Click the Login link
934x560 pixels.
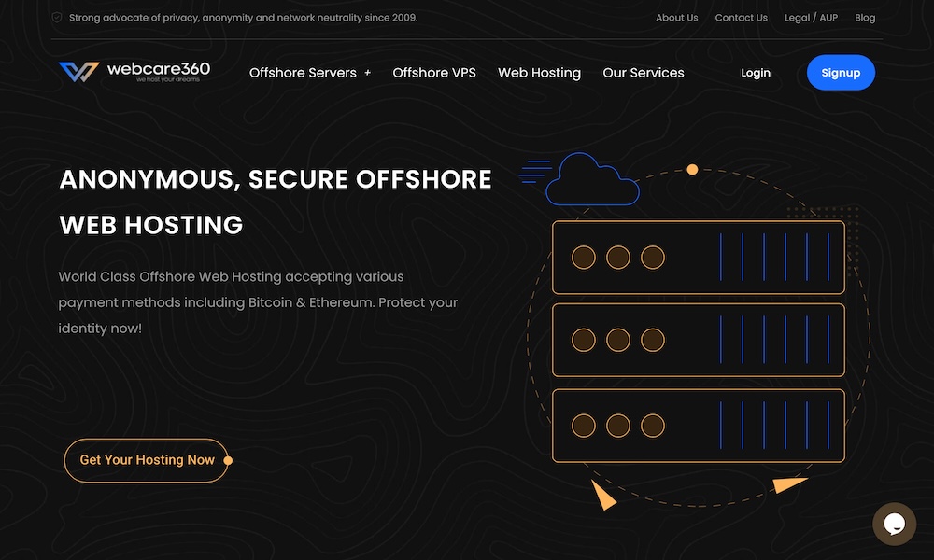coord(756,73)
